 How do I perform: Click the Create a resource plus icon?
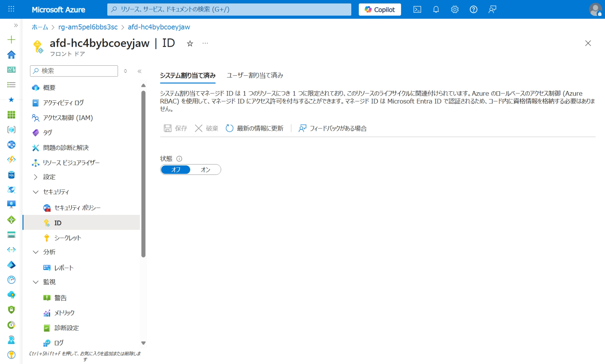(11, 39)
